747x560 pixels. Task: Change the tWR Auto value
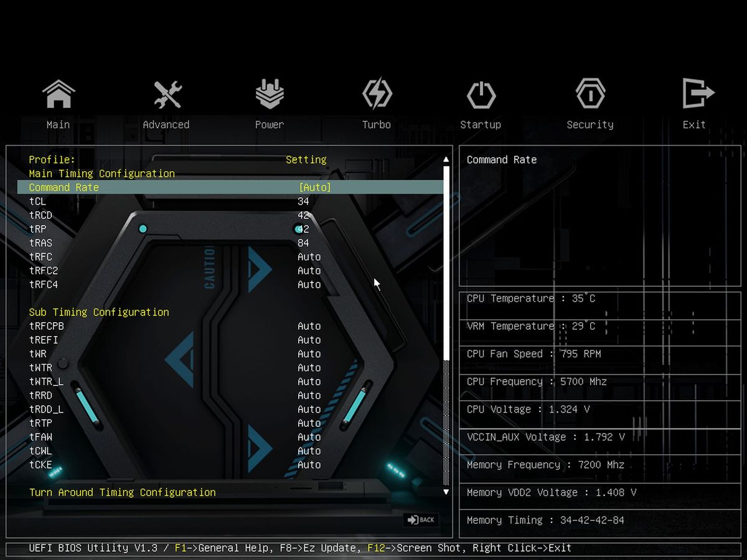(x=309, y=354)
